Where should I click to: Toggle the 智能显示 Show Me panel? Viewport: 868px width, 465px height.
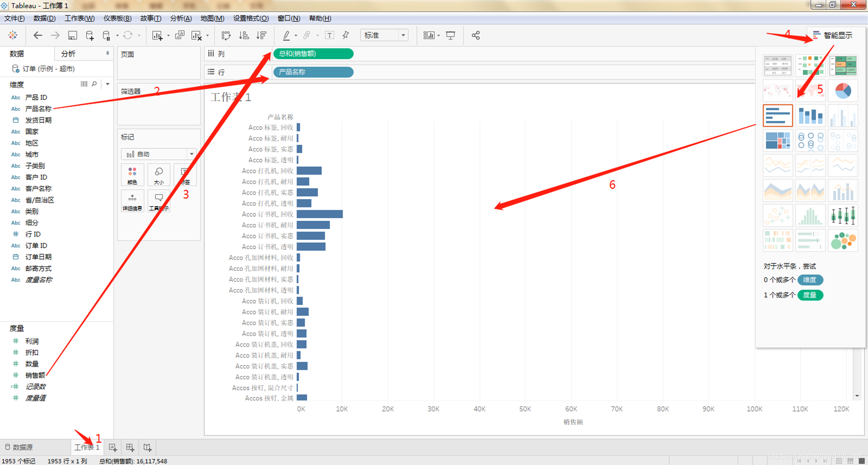(x=833, y=35)
